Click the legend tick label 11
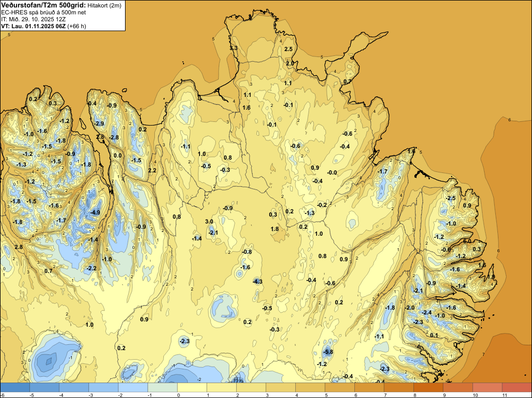The image size is (532, 398). coord(504,395)
